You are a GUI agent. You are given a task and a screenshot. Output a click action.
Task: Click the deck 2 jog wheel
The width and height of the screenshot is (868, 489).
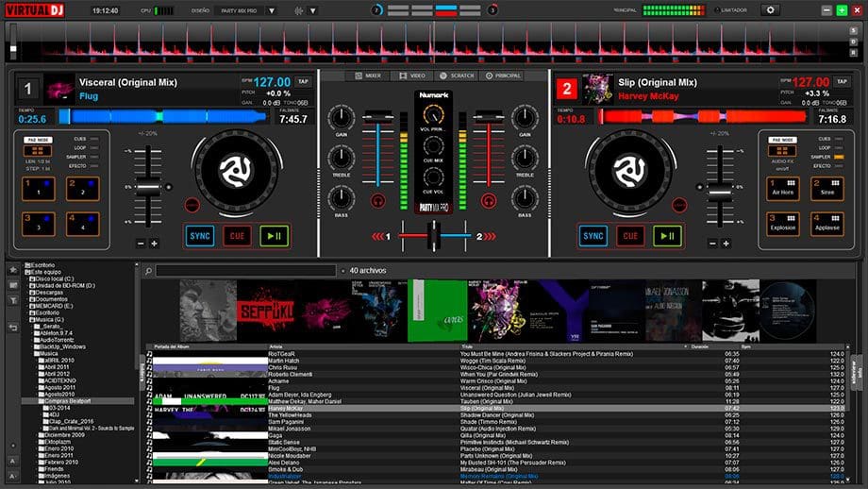[x=630, y=171]
